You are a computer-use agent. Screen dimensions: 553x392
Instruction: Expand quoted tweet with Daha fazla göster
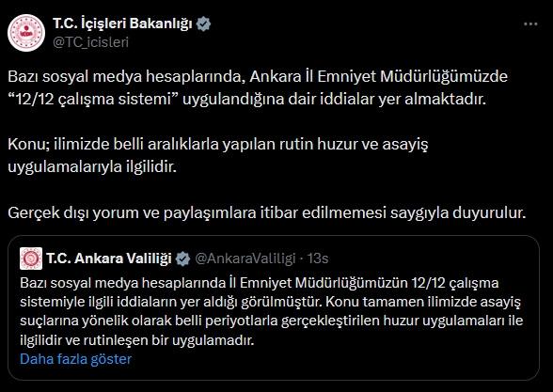(76, 359)
